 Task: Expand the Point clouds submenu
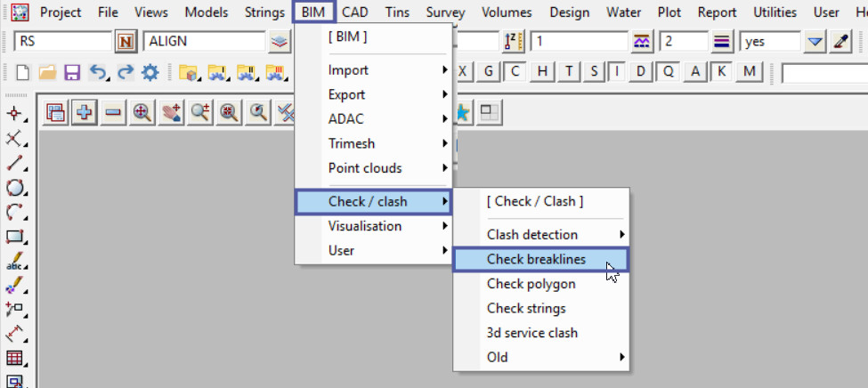point(374,167)
